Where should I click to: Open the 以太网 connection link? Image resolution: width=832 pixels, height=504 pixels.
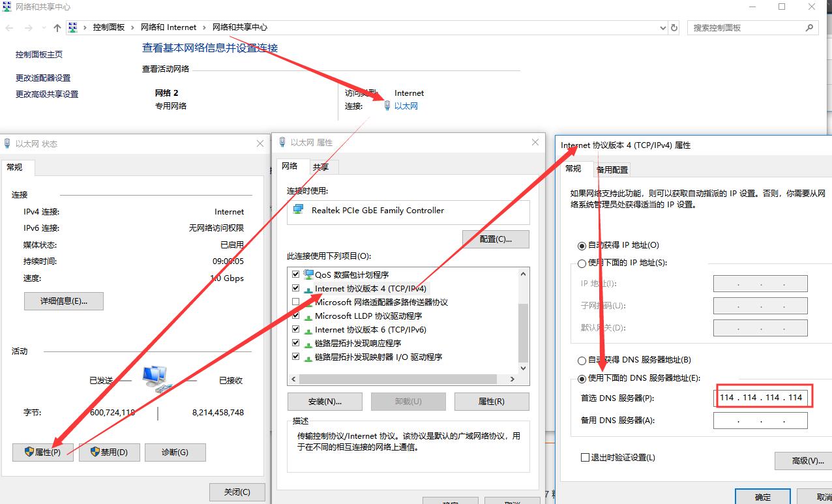[x=406, y=106]
